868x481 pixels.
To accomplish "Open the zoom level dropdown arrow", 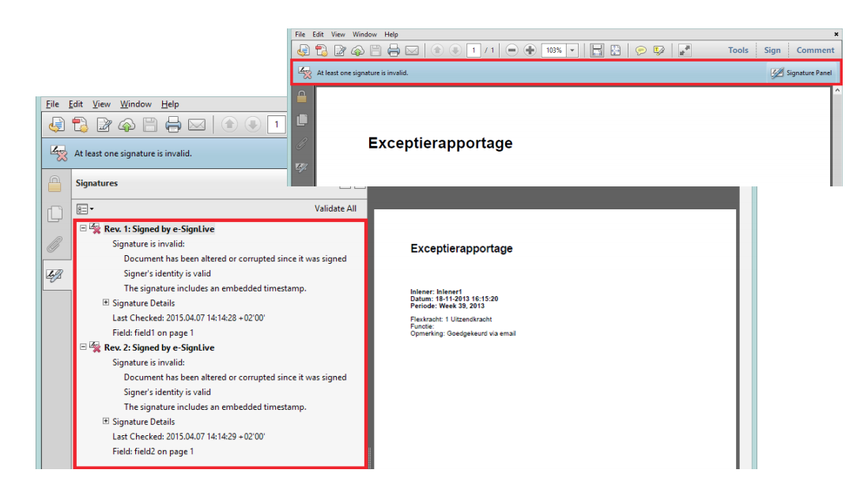I will click(x=572, y=51).
